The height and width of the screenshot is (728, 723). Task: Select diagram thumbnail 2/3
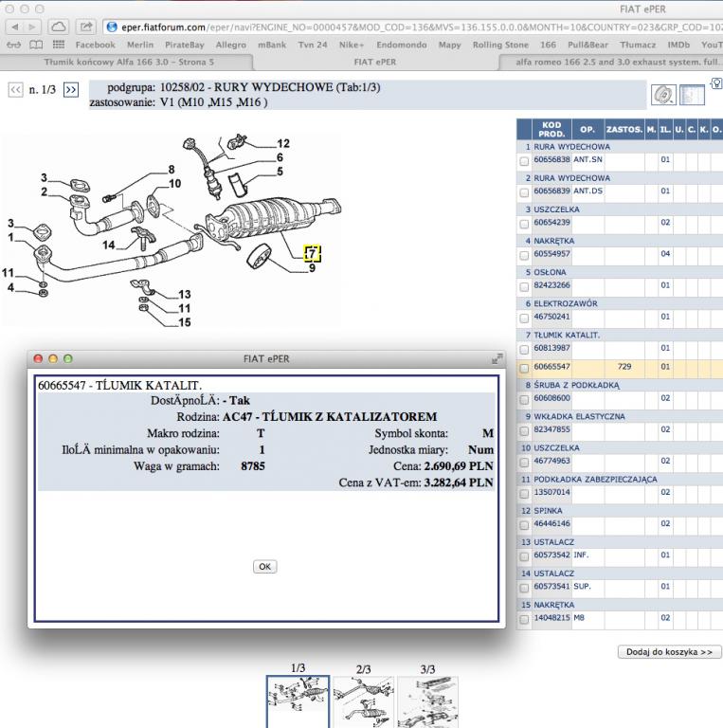click(363, 701)
